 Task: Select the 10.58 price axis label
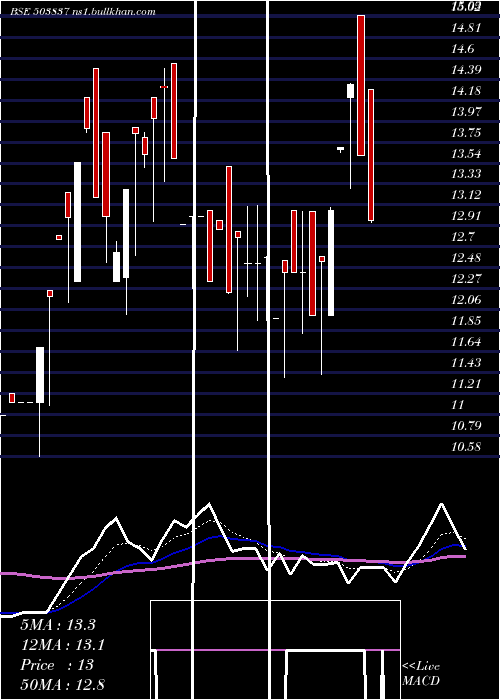(466, 446)
